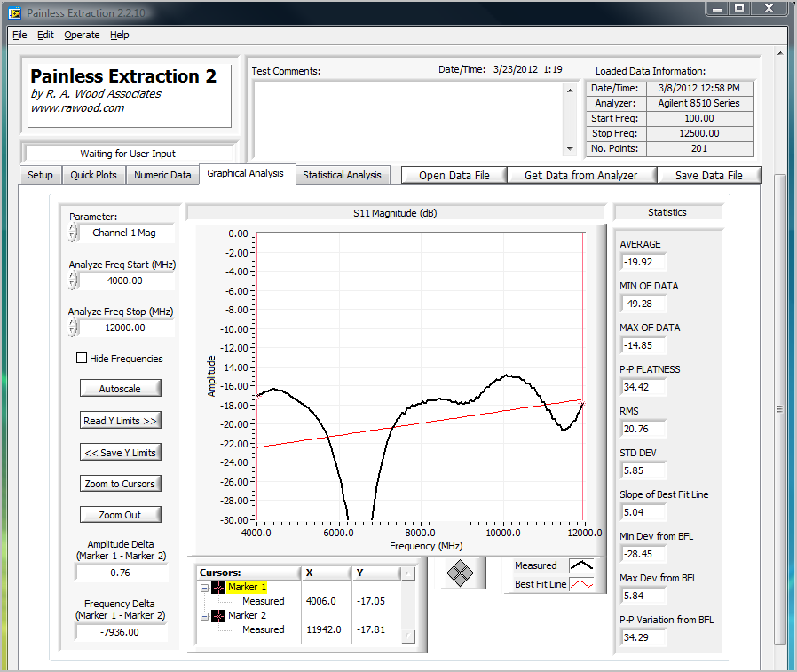The height and width of the screenshot is (672, 797).
Task: Click Marker 1 Y value -17.05
Action: [x=371, y=601]
